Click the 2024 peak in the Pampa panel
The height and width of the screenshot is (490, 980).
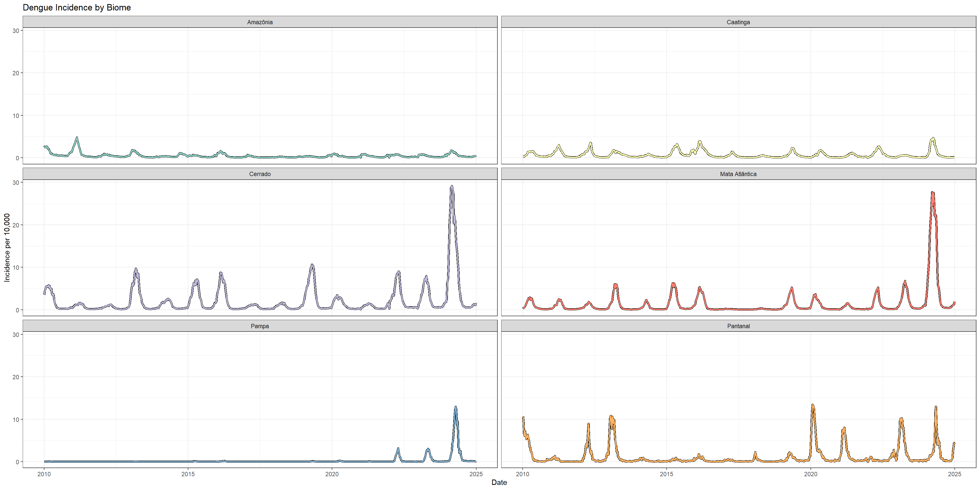(x=455, y=407)
